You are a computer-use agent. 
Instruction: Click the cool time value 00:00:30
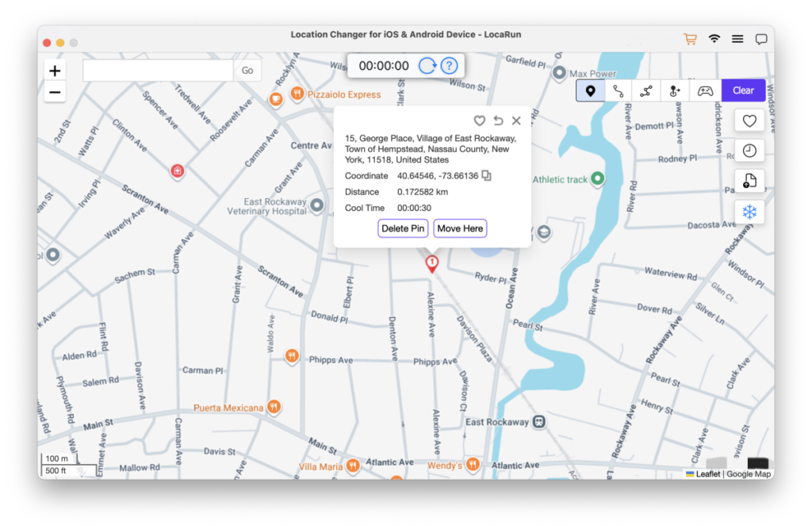tap(414, 208)
